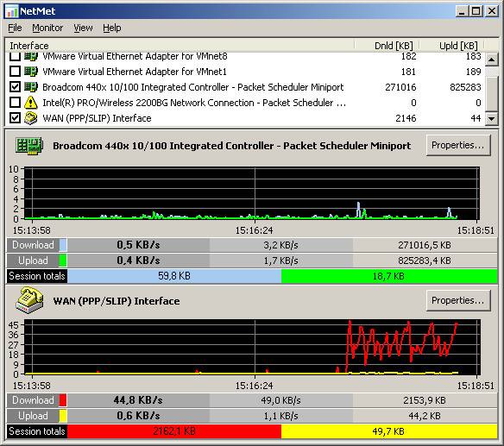504x446 pixels.
Task: Click WAN Session totals label
Action: point(37,430)
